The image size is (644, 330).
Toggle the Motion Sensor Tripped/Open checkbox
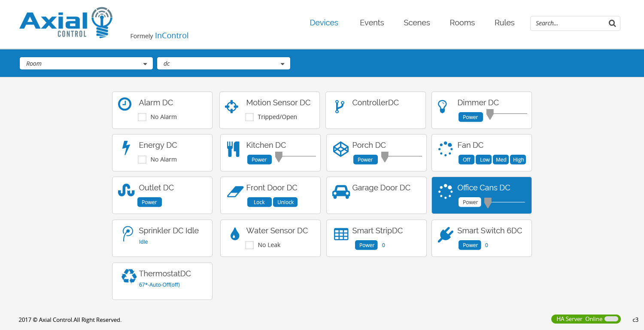pos(249,117)
